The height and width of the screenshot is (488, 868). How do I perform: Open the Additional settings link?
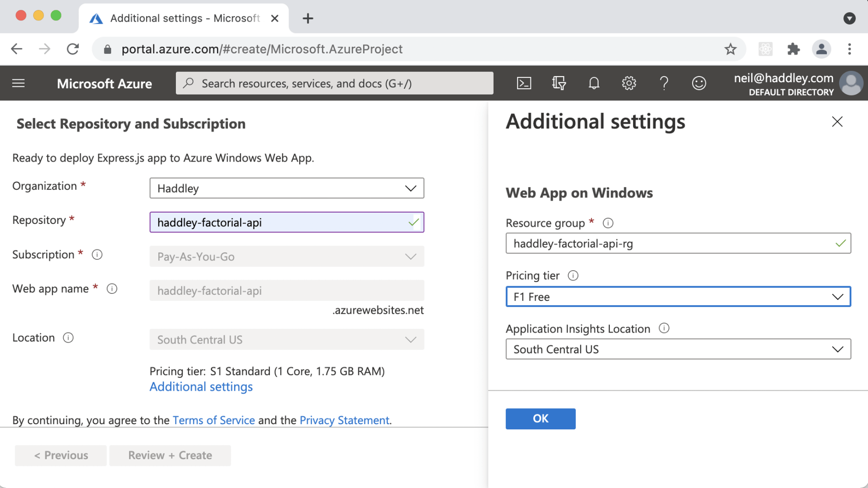(201, 387)
